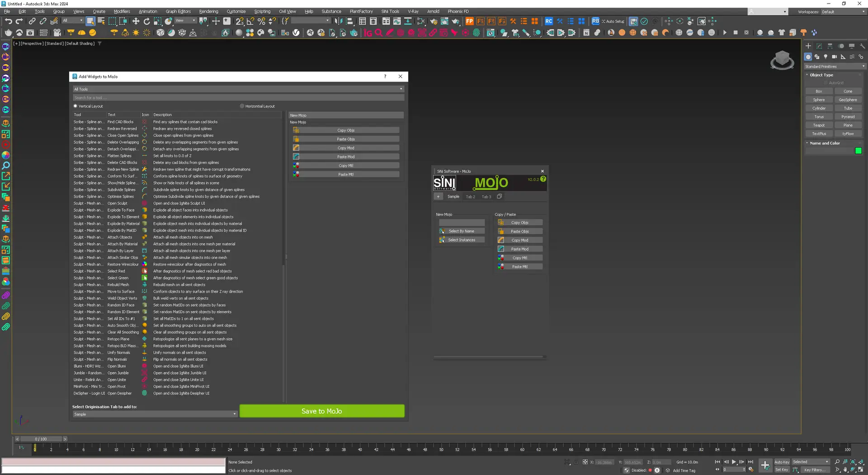Click the Zoom magnifier viewport navigation icon
Screen dimensions: 868x475
(x=837, y=462)
